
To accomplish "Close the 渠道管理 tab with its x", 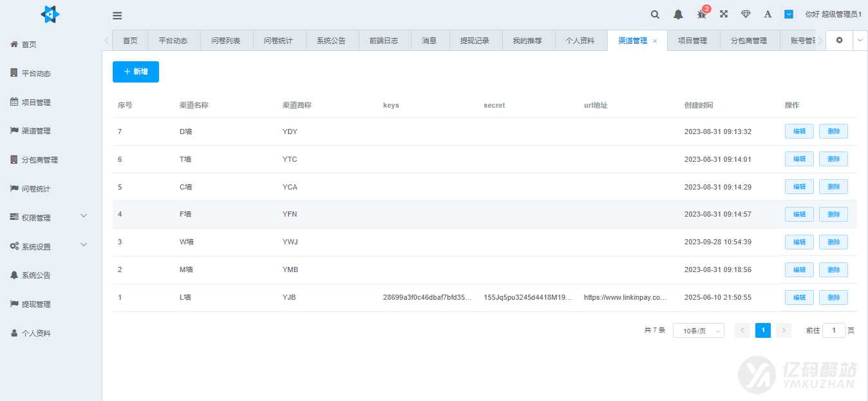I will pyautogui.click(x=655, y=41).
